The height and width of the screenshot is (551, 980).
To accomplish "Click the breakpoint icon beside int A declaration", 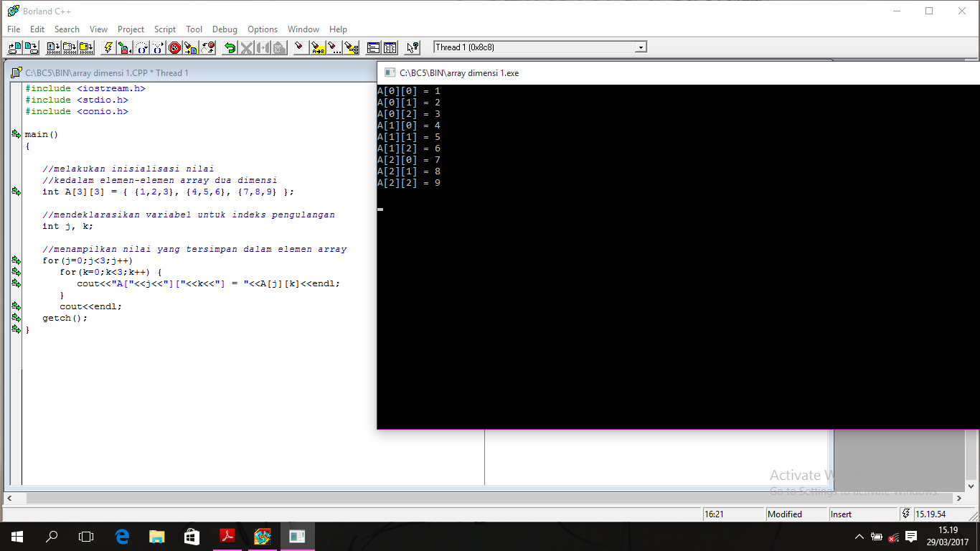I will pyautogui.click(x=15, y=192).
